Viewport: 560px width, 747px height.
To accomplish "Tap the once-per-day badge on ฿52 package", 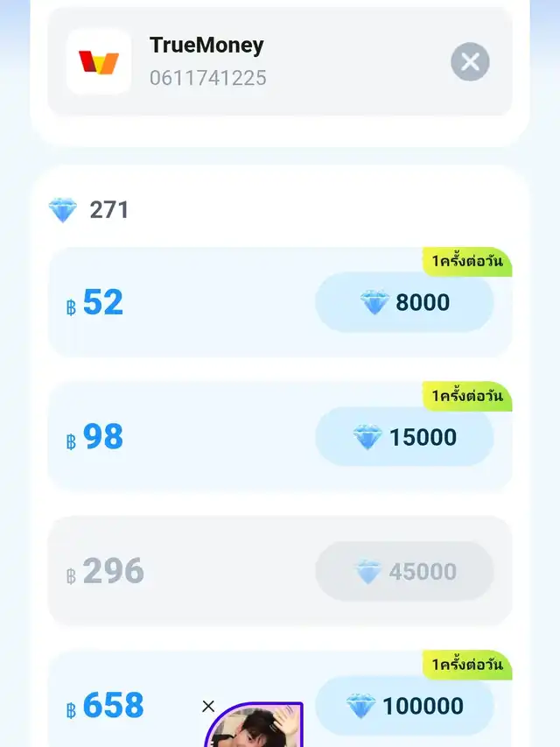I will click(x=467, y=261).
